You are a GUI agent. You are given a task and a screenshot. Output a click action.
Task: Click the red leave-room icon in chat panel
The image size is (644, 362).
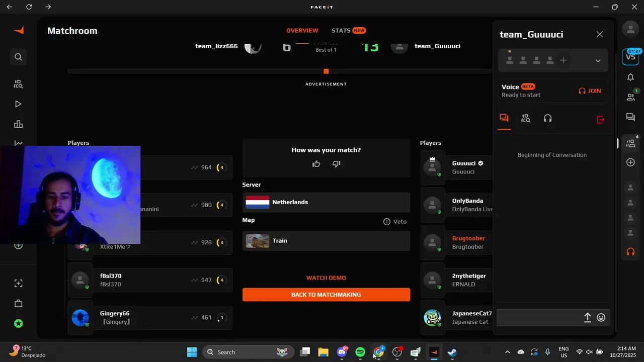(x=600, y=120)
